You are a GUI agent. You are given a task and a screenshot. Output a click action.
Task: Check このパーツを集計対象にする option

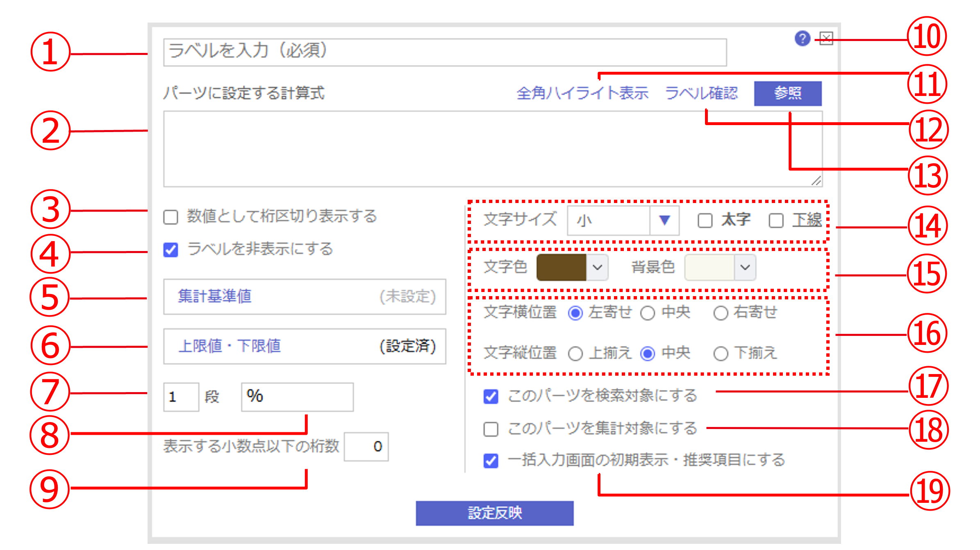click(x=491, y=429)
